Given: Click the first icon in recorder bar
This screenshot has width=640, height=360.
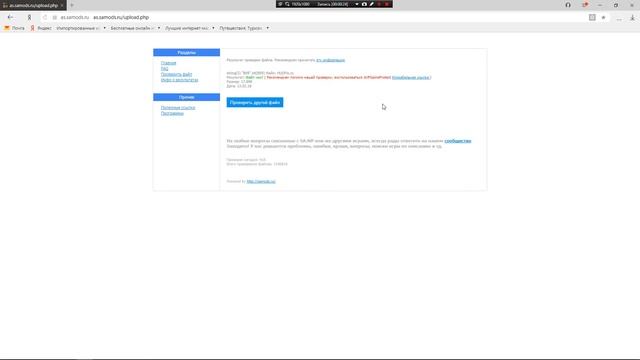Looking at the screenshot, I should [x=280, y=4].
